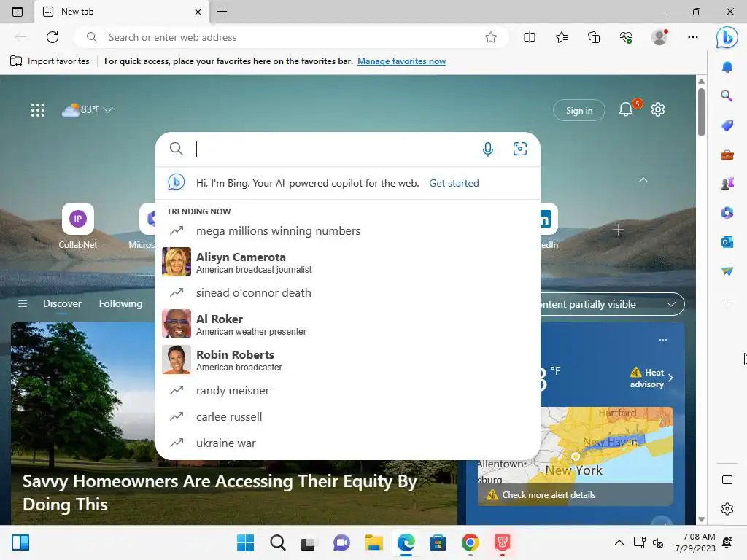Open the Favorites list
747x560 pixels.
click(562, 37)
